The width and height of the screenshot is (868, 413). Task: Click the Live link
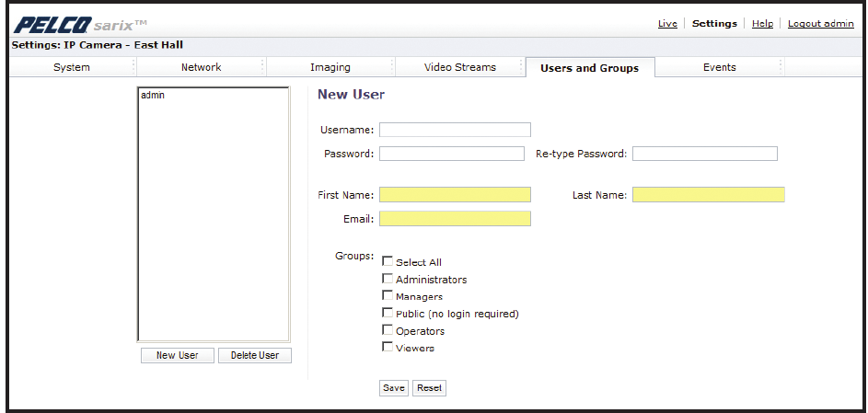point(667,24)
